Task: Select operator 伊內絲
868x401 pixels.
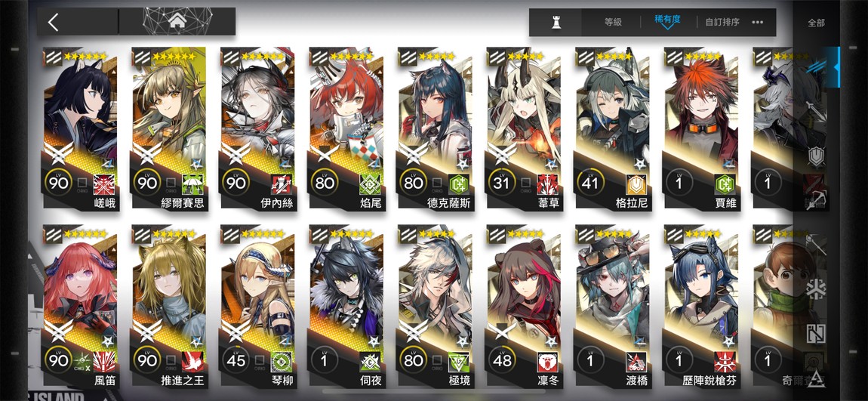Action: point(257,128)
